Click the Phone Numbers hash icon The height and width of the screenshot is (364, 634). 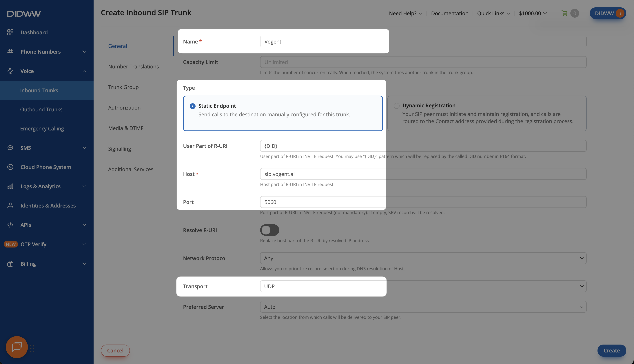click(x=10, y=52)
